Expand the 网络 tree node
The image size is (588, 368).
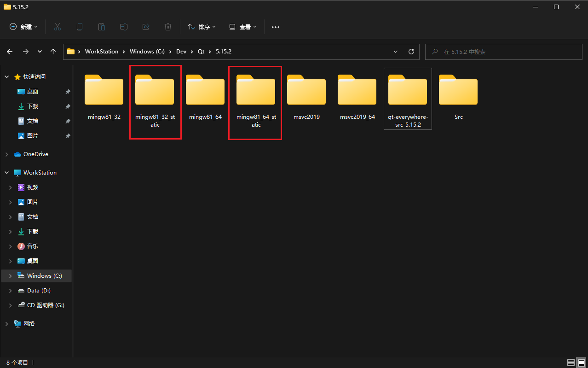[x=6, y=323]
